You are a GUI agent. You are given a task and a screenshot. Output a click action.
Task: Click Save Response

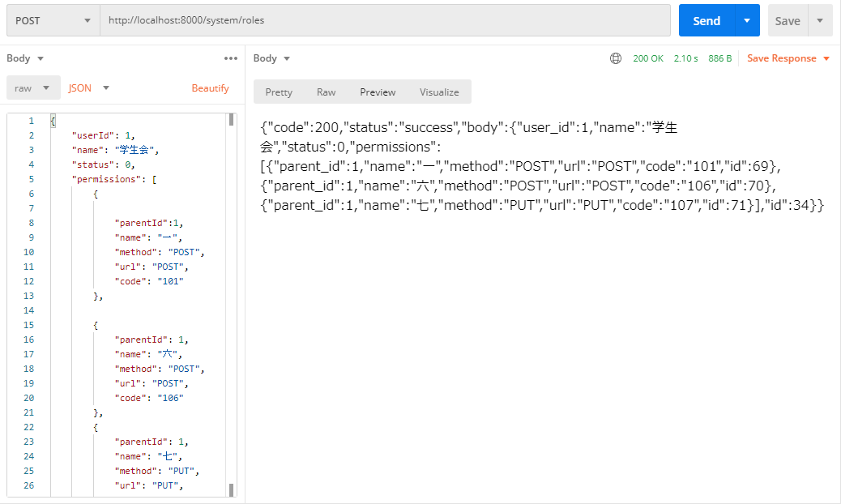coord(782,58)
